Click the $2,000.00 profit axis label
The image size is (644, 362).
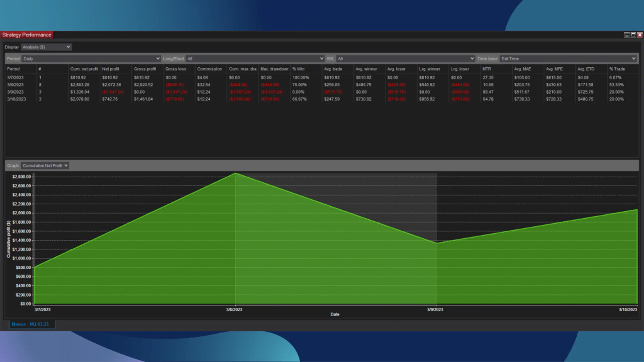point(22,213)
